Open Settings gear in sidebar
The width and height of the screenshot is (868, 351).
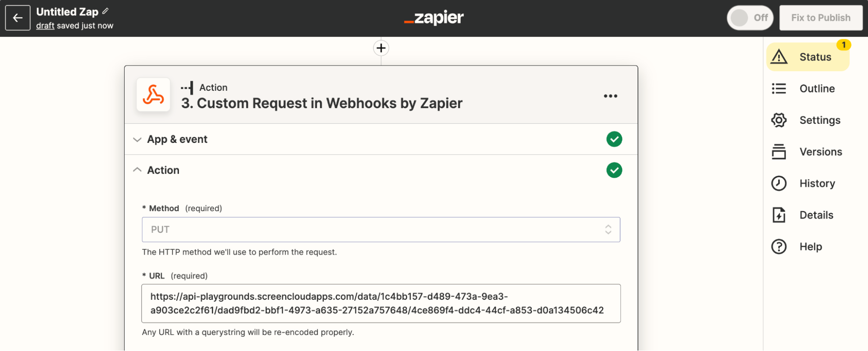[779, 120]
